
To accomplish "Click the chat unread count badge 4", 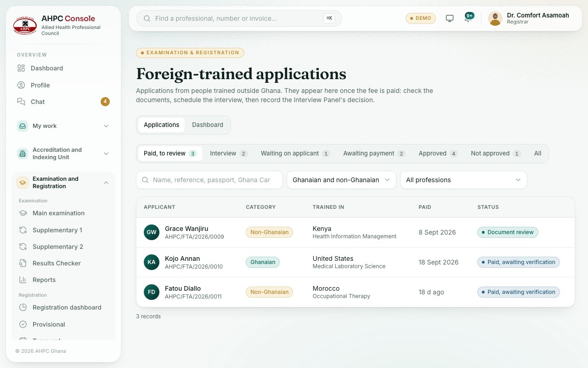I will (105, 102).
